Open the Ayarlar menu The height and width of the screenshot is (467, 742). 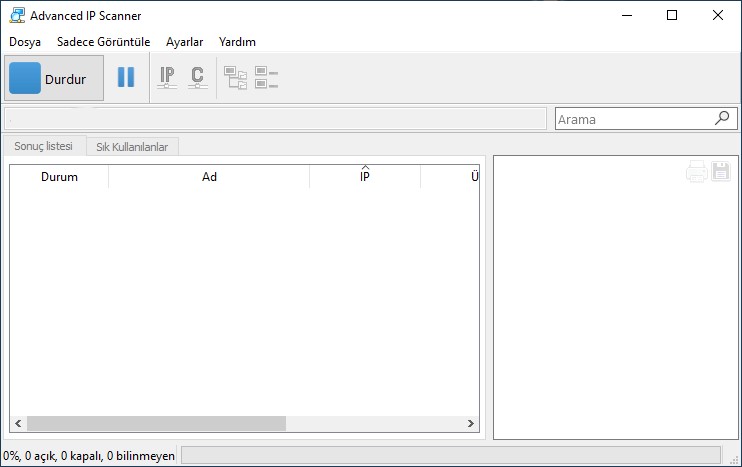tap(185, 42)
